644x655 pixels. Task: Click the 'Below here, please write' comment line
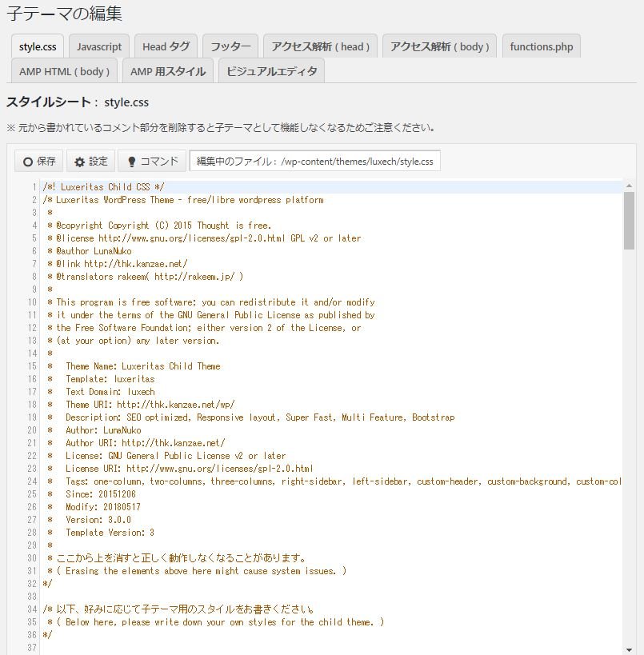(215, 622)
